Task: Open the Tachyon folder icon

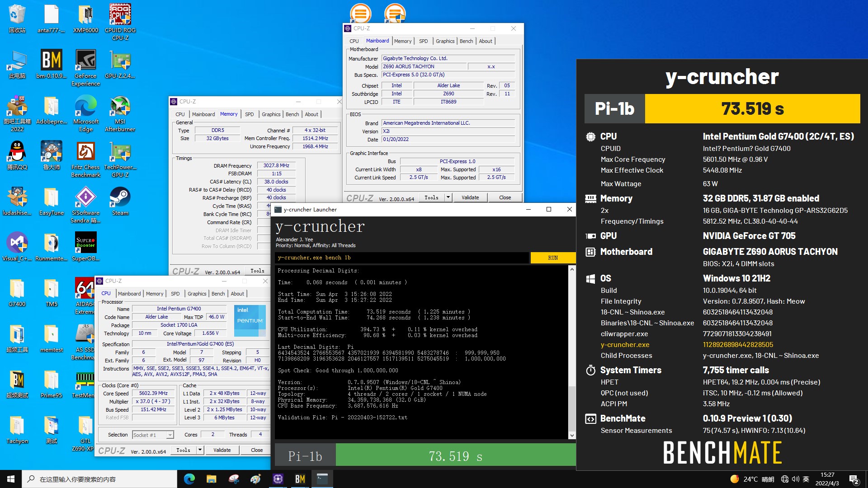Action: coord(17,429)
